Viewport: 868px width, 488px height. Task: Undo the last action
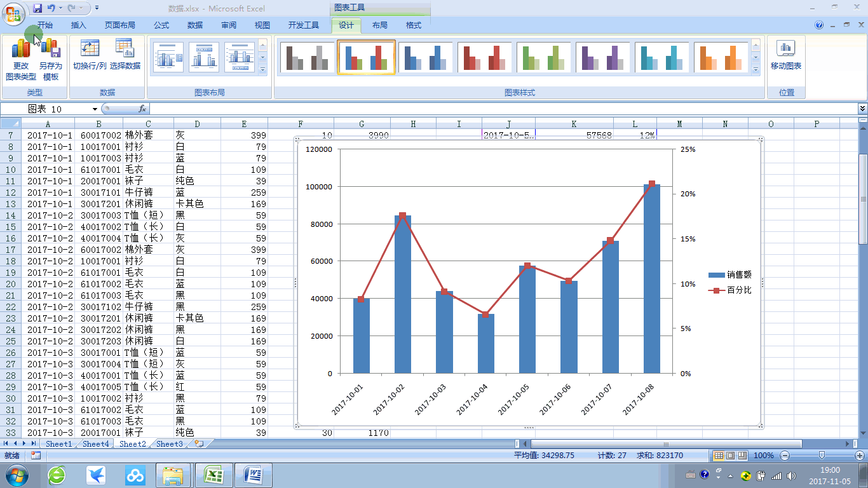51,8
